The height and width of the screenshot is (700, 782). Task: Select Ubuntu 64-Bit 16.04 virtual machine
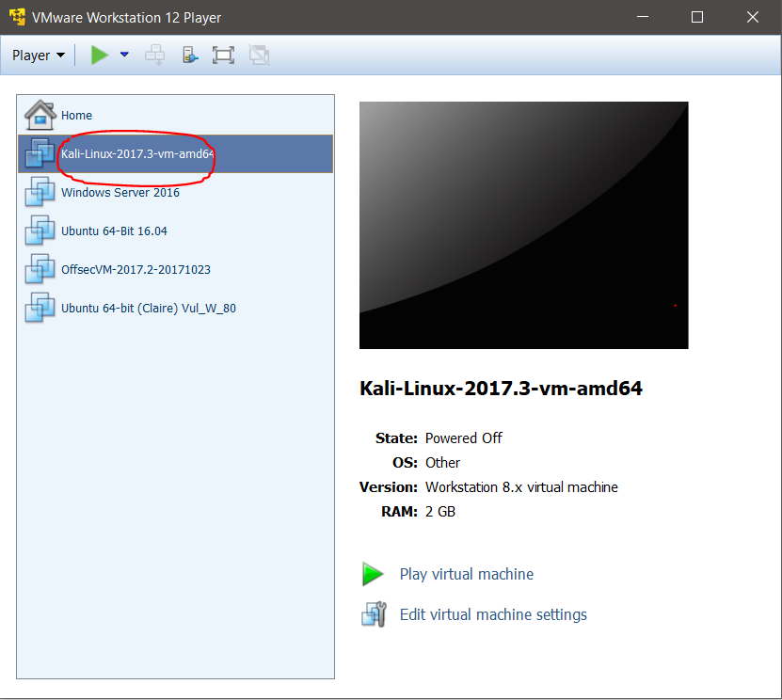coord(176,231)
